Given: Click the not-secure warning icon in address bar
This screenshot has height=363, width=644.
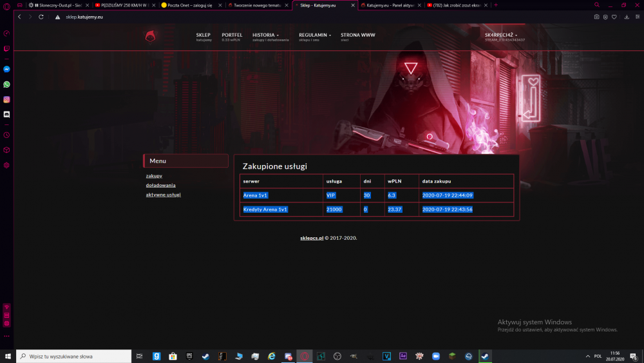Looking at the screenshot, I should [57, 17].
